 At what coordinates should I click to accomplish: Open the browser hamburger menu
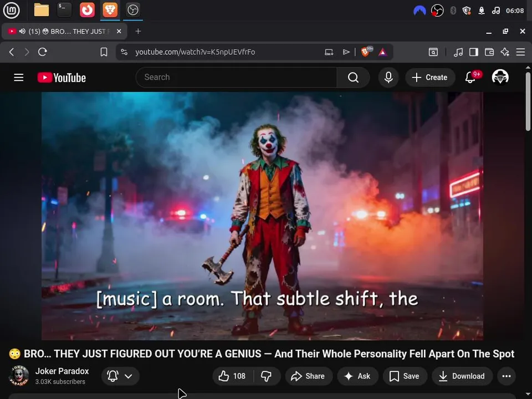click(x=520, y=52)
